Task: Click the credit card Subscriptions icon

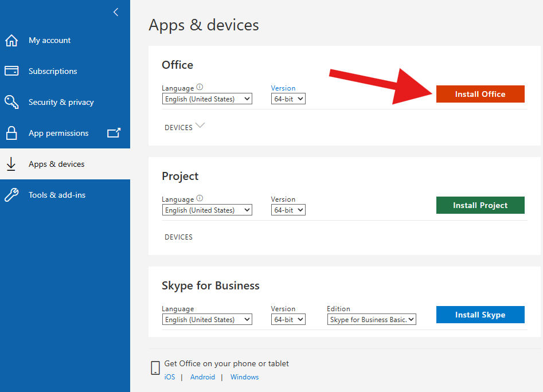Action: point(11,71)
